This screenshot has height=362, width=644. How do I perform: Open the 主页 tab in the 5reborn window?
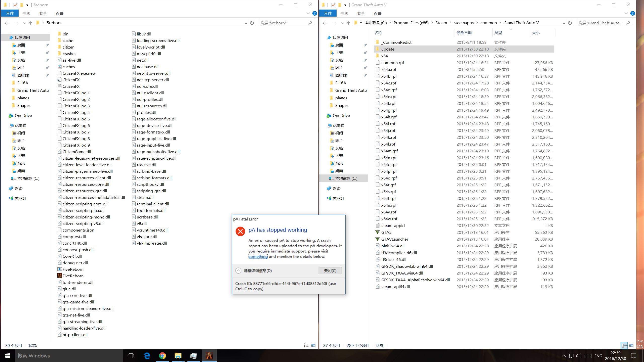pos(26,13)
